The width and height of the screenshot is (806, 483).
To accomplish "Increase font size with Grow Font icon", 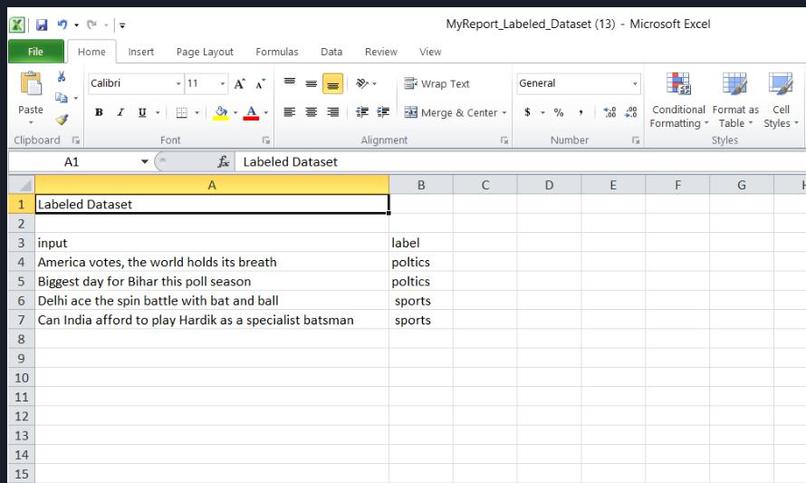I will point(240,84).
